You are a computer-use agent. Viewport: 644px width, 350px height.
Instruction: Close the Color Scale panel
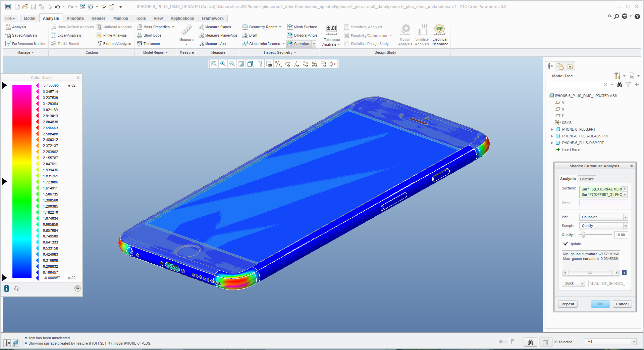point(78,78)
